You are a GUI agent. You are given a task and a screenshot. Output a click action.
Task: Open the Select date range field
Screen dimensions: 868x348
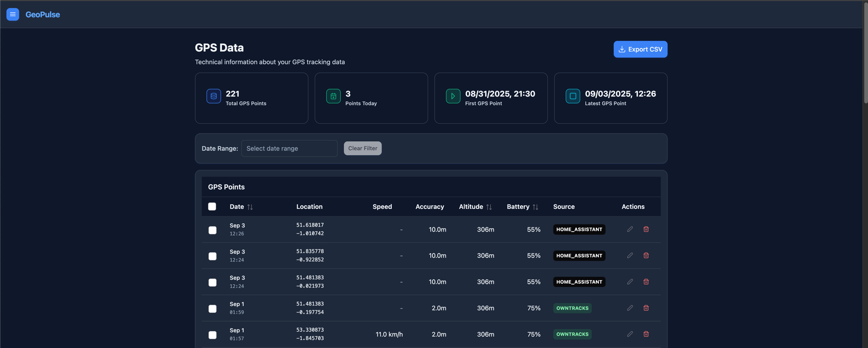tap(289, 148)
